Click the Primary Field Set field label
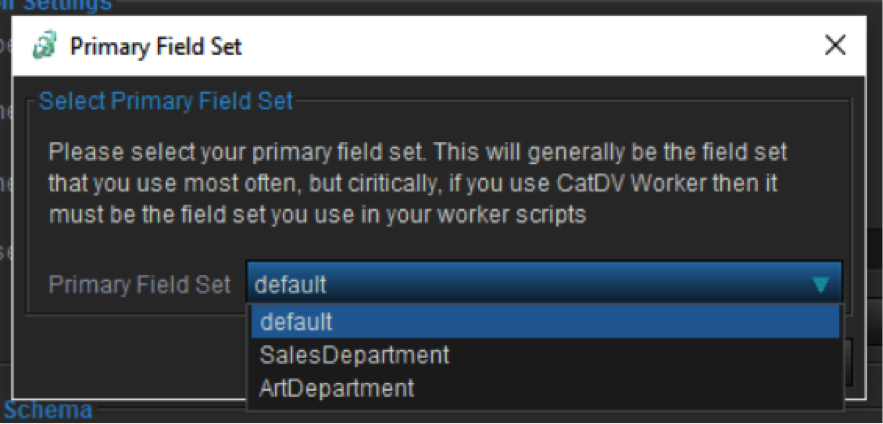Screen dimensions: 883x424 140,285
